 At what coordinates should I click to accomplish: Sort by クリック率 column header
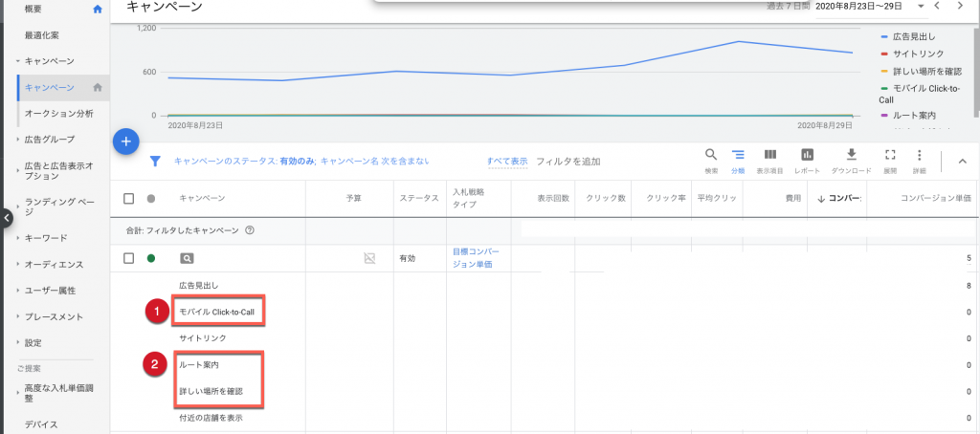[666, 199]
